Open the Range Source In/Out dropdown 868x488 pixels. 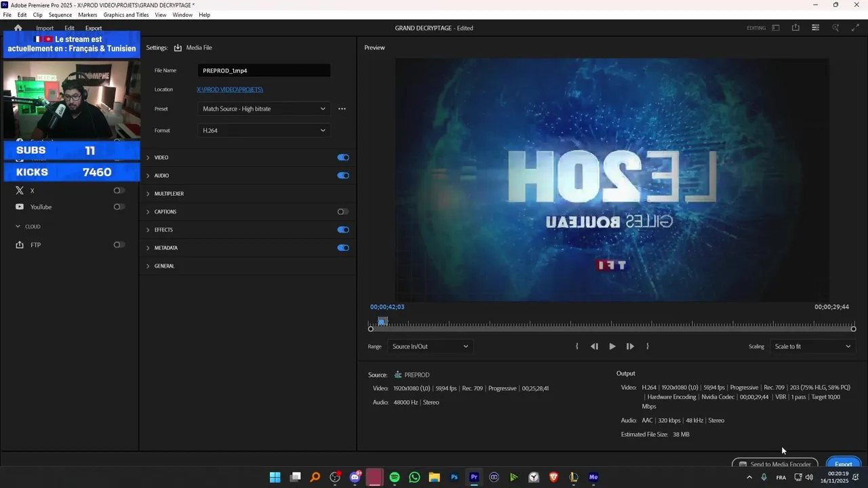[x=430, y=346]
